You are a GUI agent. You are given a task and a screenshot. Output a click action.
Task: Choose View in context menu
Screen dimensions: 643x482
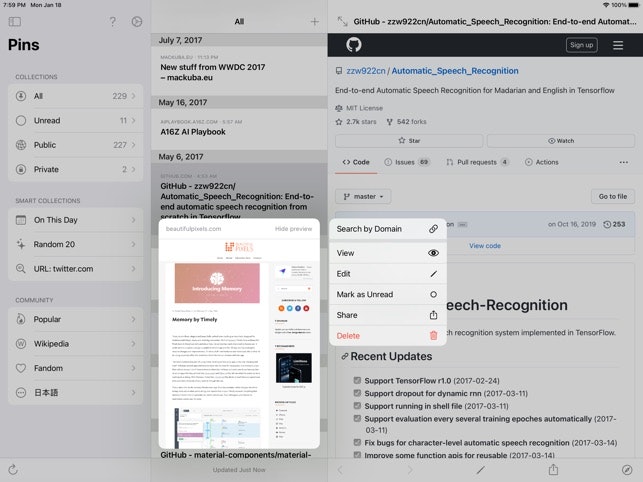click(x=388, y=253)
